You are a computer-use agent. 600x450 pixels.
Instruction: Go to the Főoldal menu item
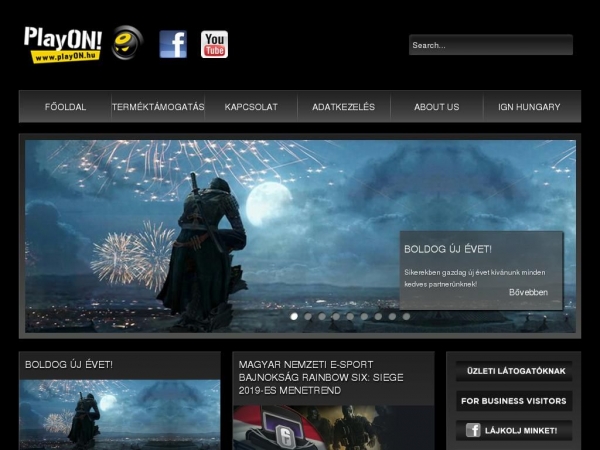(65, 107)
